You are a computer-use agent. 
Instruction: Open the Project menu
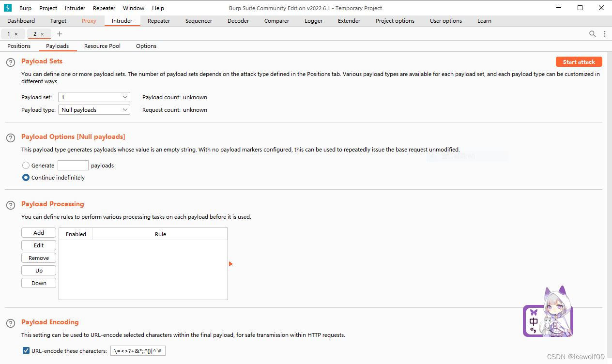48,8
